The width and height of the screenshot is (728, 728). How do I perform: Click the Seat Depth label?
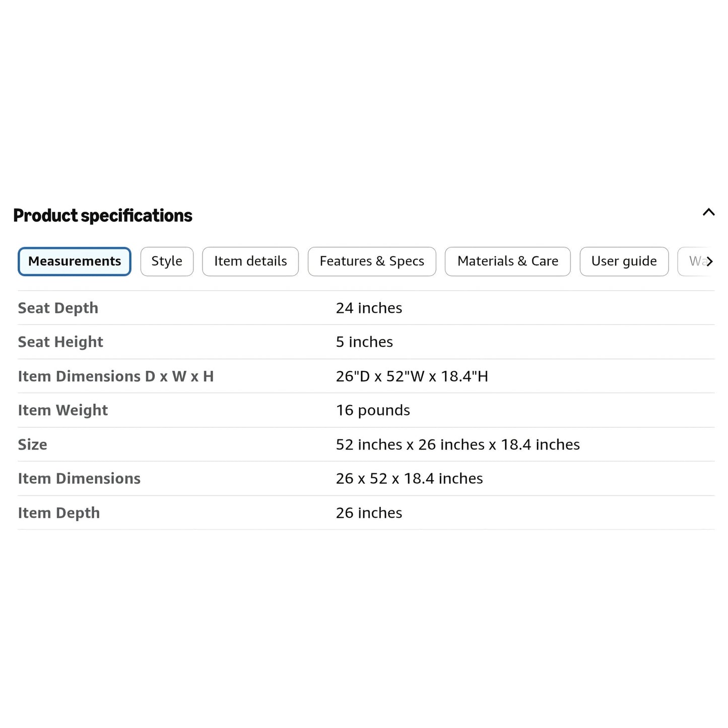point(58,308)
